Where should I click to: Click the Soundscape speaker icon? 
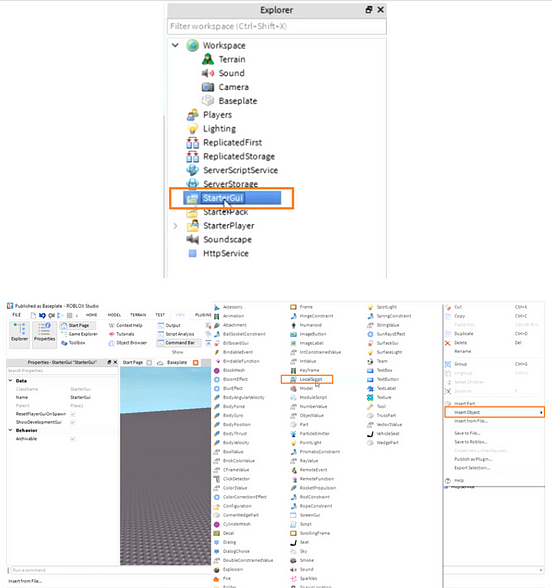[x=192, y=239]
